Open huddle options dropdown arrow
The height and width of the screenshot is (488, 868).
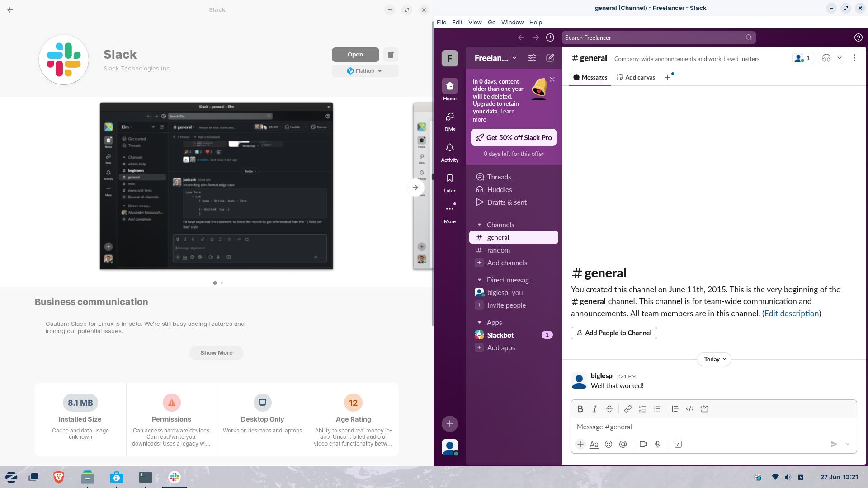coord(840,58)
